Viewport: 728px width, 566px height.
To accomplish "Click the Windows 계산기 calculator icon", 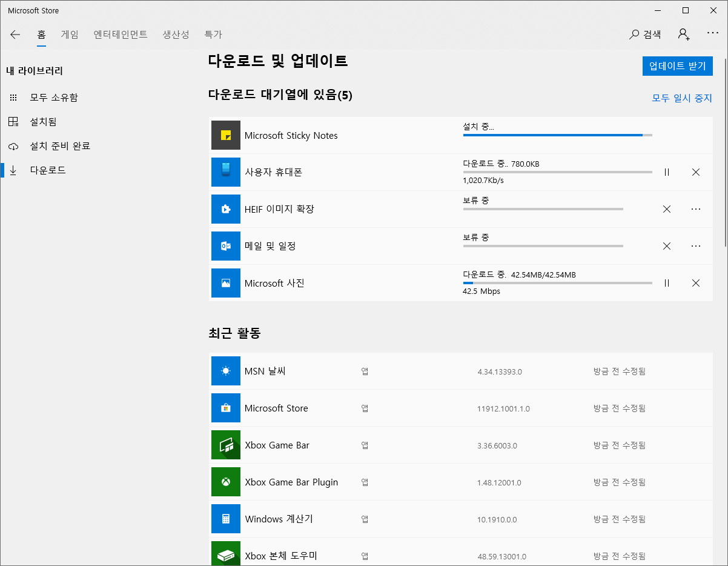I will [225, 519].
